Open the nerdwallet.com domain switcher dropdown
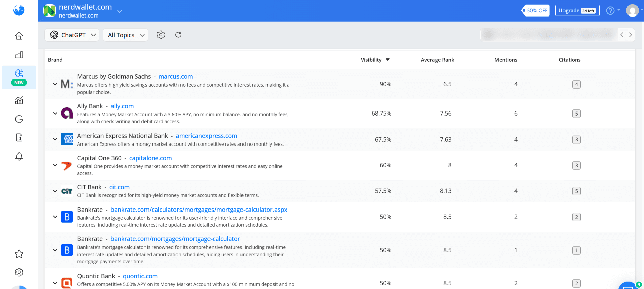Screen dimensions: 644x289 (120, 11)
